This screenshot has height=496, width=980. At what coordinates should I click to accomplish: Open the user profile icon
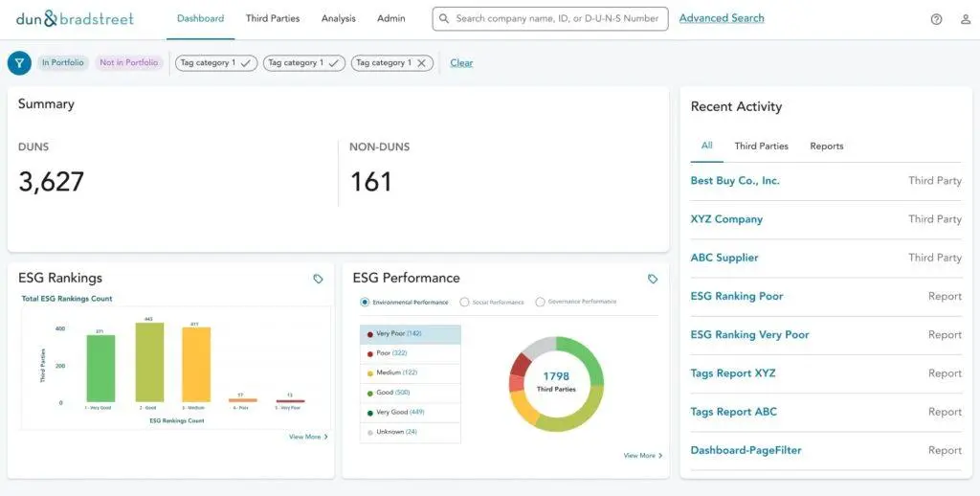[966, 19]
